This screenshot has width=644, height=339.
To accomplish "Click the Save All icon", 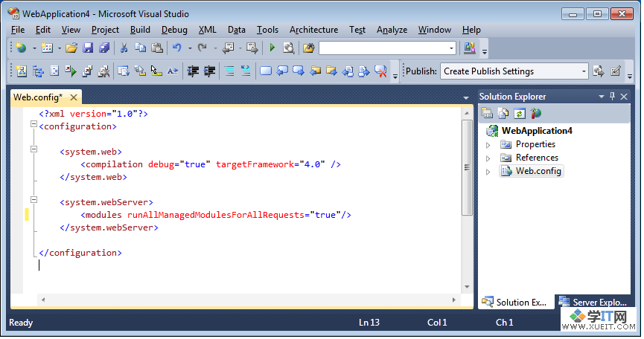I will click(105, 48).
